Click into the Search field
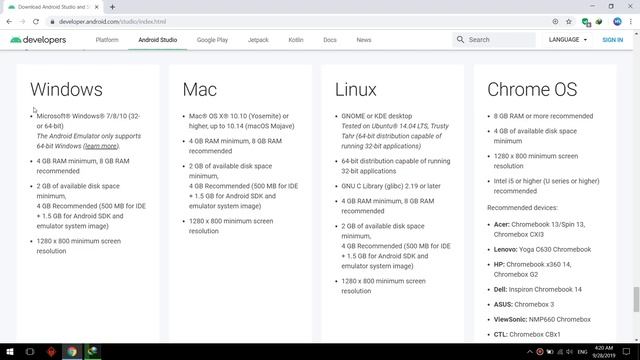Viewport: 640px width, 360px height. coord(494,40)
